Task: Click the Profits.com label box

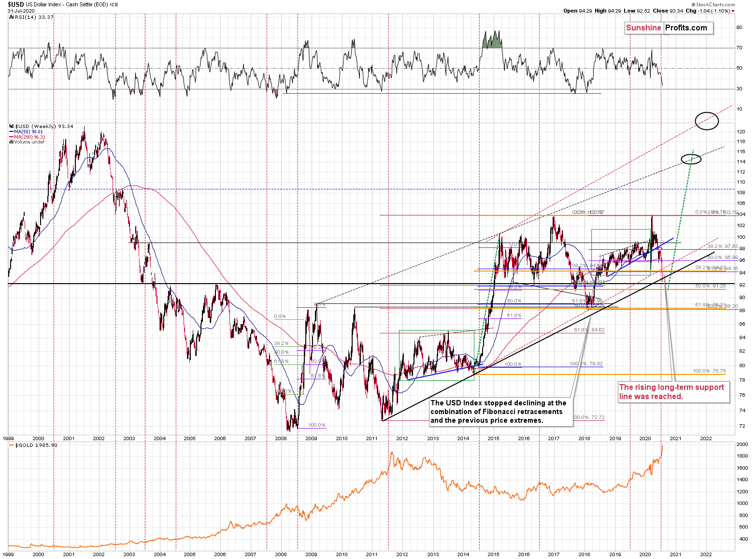Action: click(x=688, y=28)
